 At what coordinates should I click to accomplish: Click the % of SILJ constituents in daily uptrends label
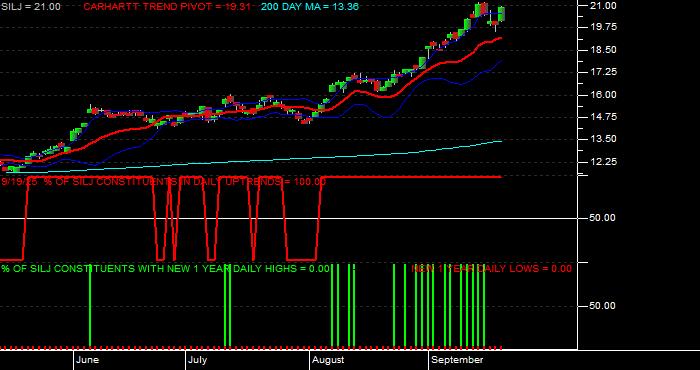pos(163,182)
